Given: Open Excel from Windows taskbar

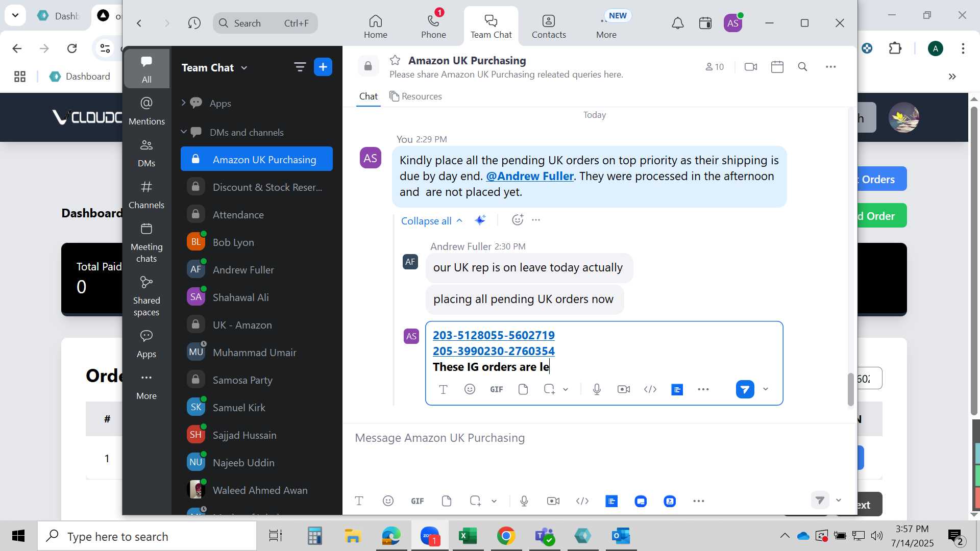Looking at the screenshot, I should coord(468,536).
